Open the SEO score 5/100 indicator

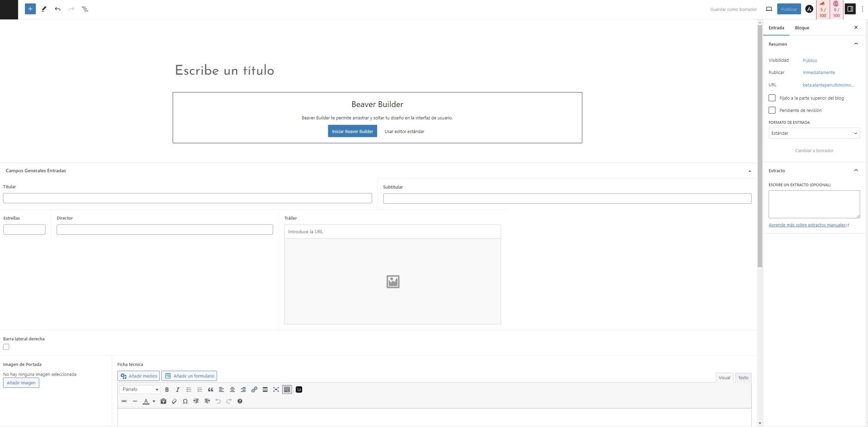click(x=823, y=9)
